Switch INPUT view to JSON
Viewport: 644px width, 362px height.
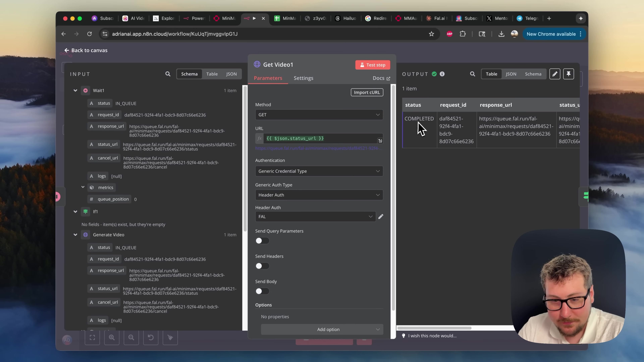pyautogui.click(x=231, y=74)
